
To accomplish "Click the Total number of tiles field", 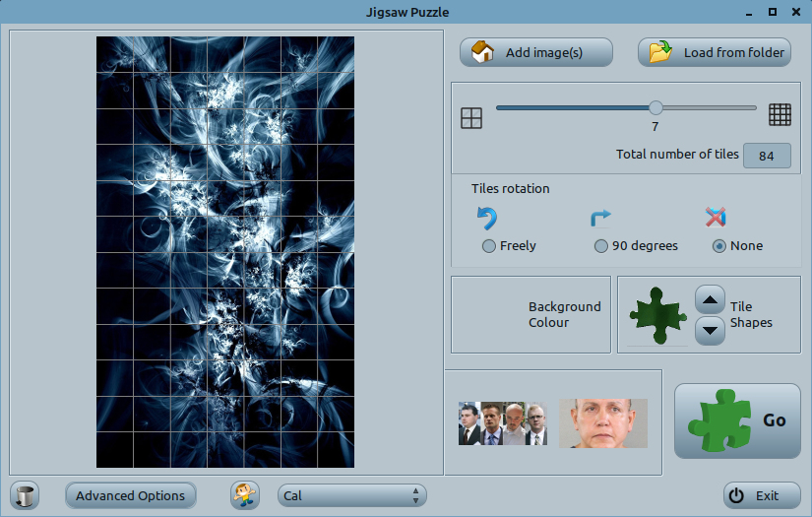I will [767, 156].
